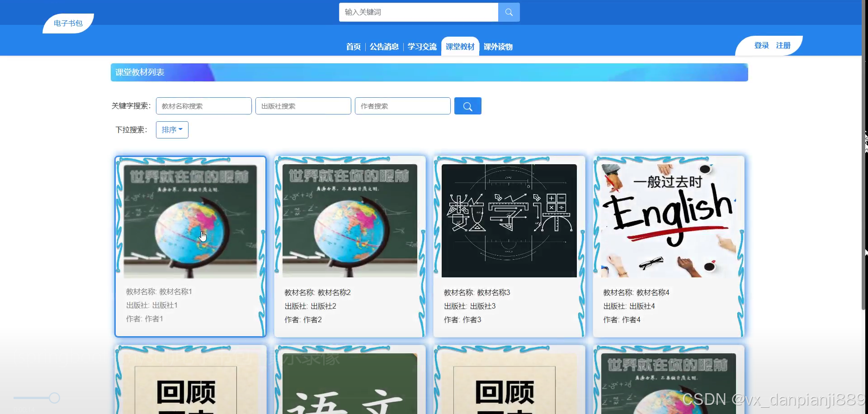This screenshot has width=868, height=414.
Task: Open the globe cover thumbnail of 教材名称2
Action: (x=350, y=221)
